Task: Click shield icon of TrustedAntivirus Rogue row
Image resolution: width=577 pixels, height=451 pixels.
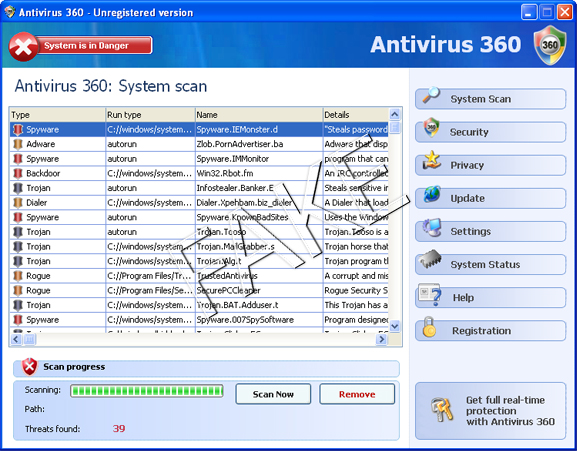Action: [18, 276]
